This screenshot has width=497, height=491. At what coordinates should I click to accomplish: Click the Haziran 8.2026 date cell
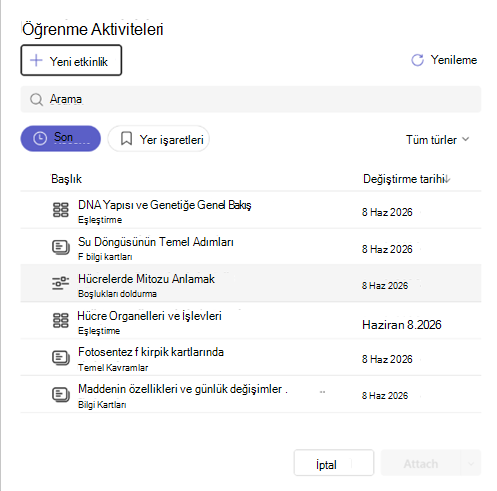402,324
